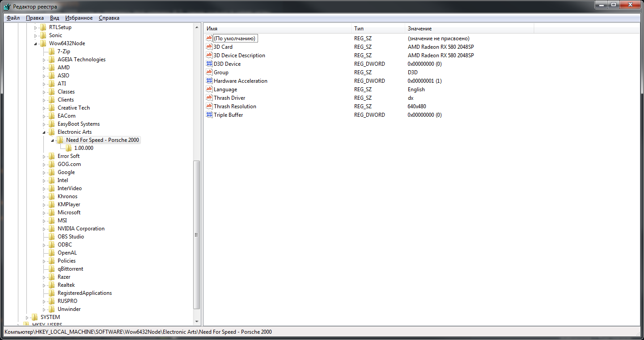Viewport: 644px width, 340px height.
Task: Click the tree scrollbar down arrow
Action: coord(197,322)
